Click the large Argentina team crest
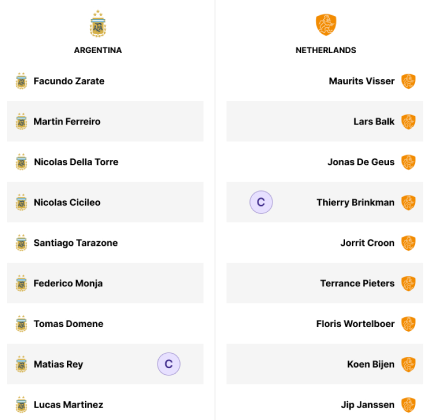 98,24
